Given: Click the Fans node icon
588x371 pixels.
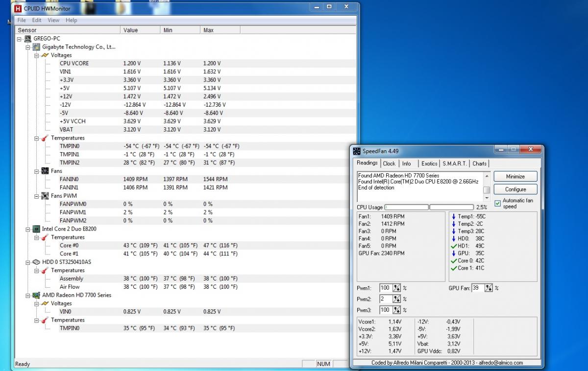Looking at the screenshot, I should coord(45,171).
